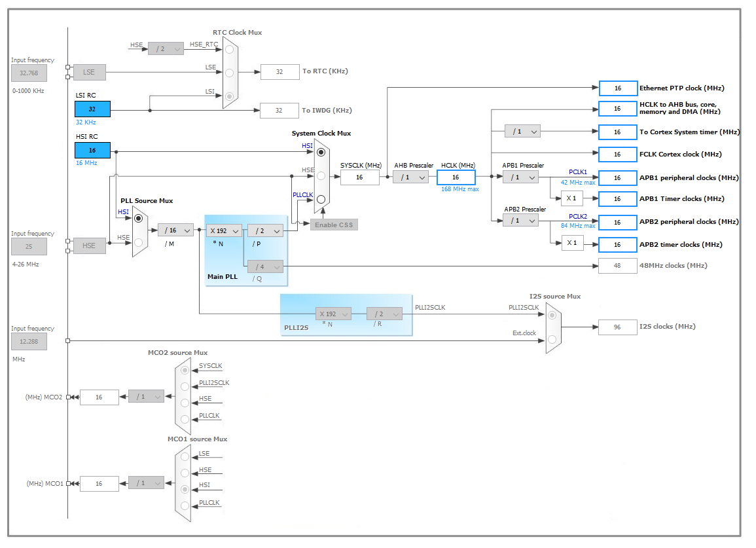Click the APB1 timer X 1 multiplier box

tap(572, 198)
